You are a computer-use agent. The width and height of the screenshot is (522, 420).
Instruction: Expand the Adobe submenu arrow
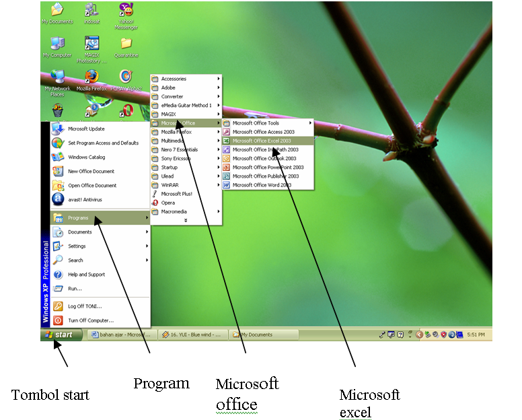coord(219,87)
